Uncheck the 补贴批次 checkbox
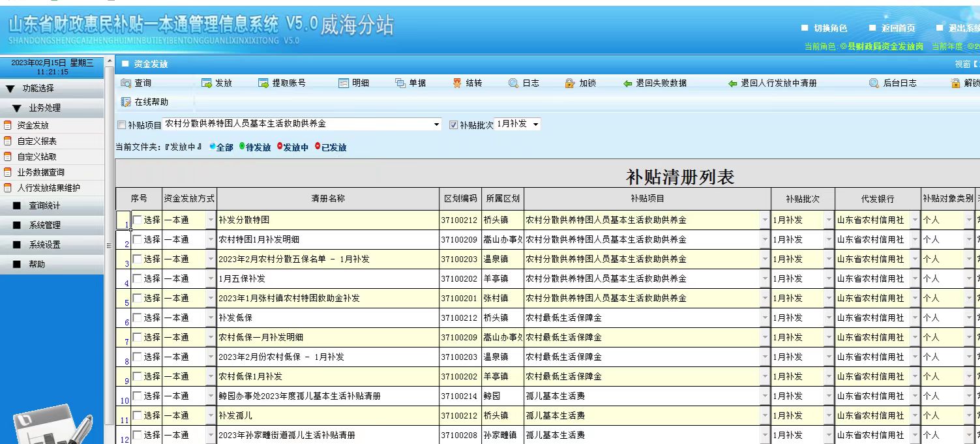This screenshot has width=980, height=444. [x=454, y=125]
